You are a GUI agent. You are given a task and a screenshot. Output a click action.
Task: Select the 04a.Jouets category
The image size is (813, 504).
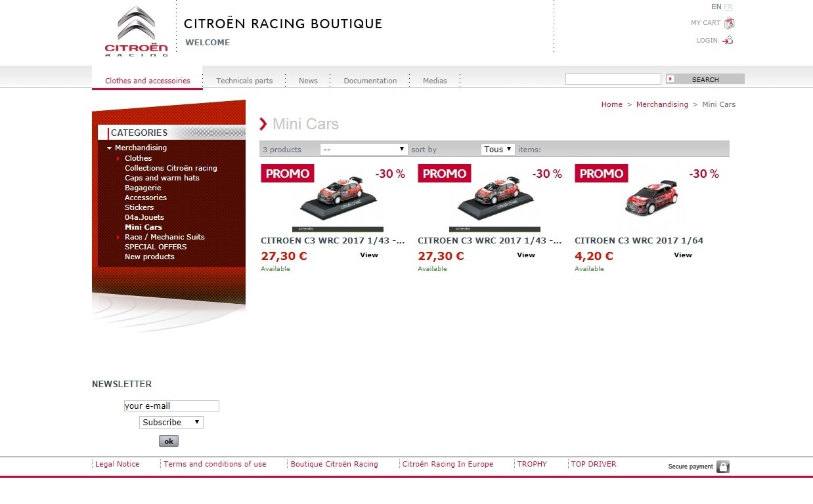[144, 217]
